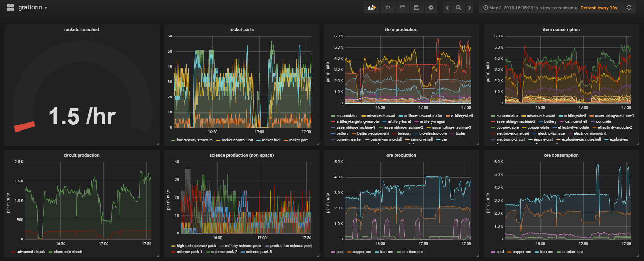Open the graftorio dashboard dropdown

tap(32, 7)
